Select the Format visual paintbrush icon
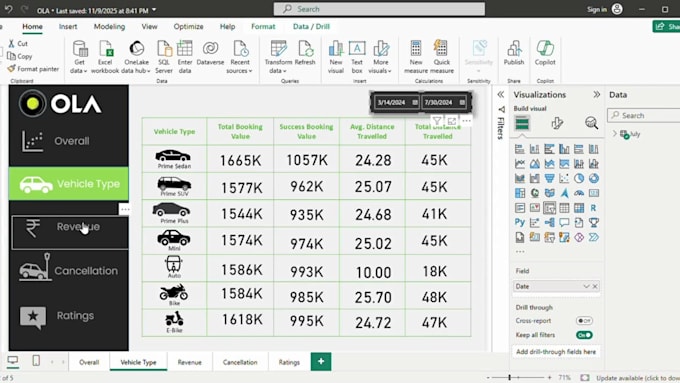The height and width of the screenshot is (383, 680). 557,124
